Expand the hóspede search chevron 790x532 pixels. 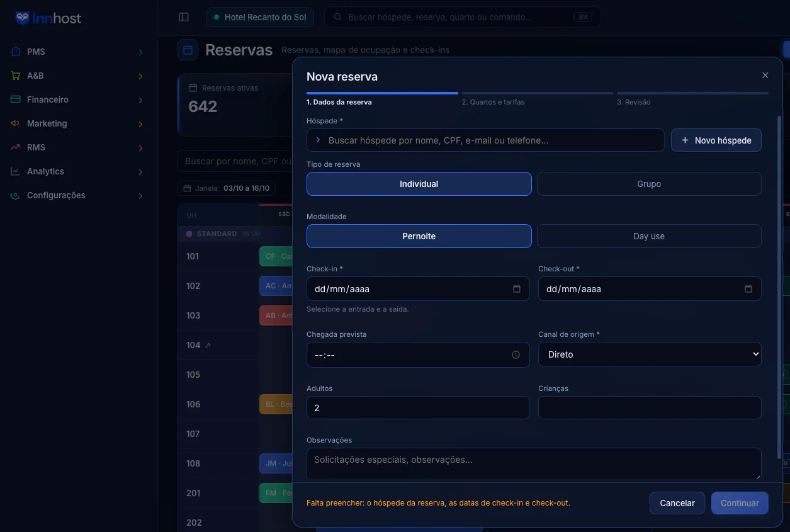[x=318, y=140]
